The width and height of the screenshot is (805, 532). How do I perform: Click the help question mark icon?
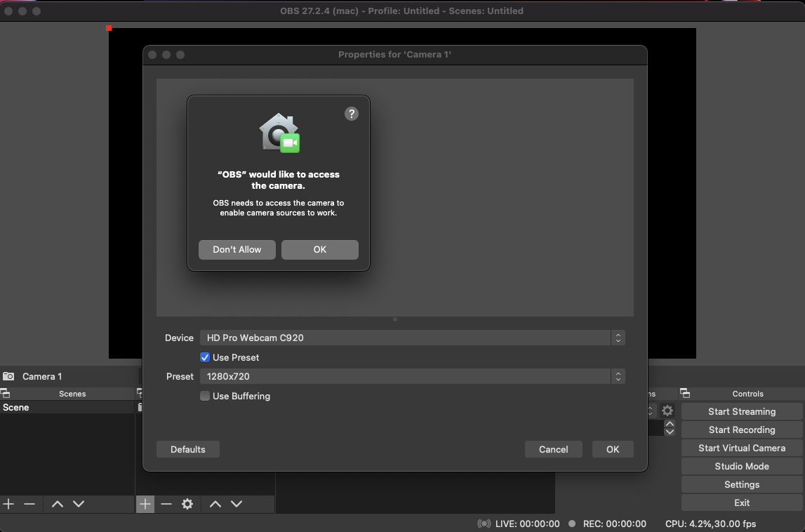click(x=351, y=114)
